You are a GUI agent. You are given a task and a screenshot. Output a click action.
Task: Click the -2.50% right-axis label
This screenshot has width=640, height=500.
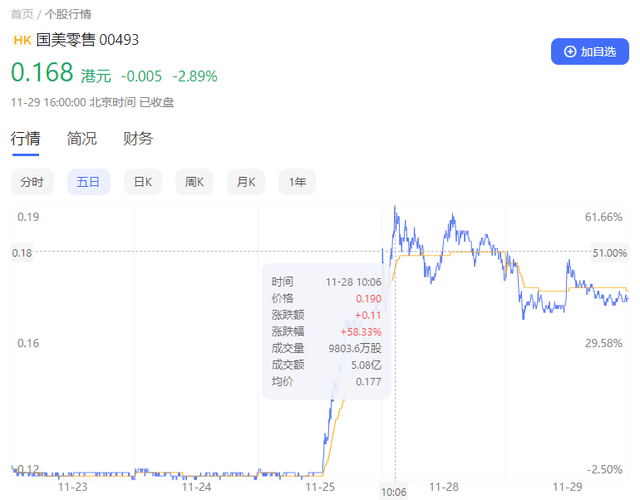point(605,469)
